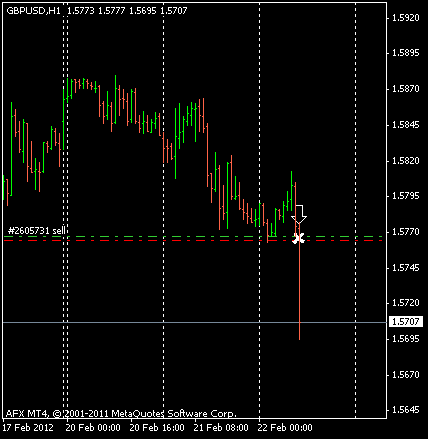Click price scale value 1.5795
This screenshot has width=428, height=439.
click(x=406, y=196)
